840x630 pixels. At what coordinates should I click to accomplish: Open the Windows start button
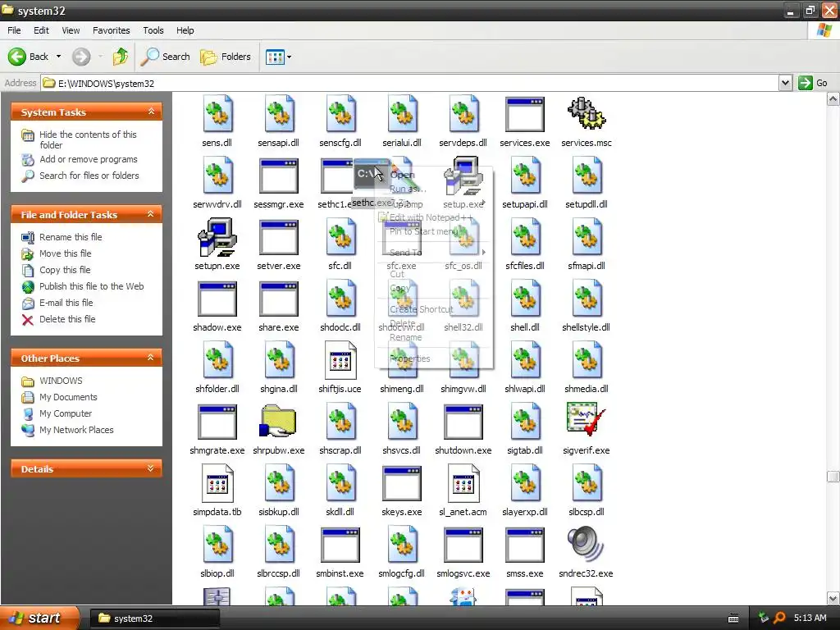(39, 619)
